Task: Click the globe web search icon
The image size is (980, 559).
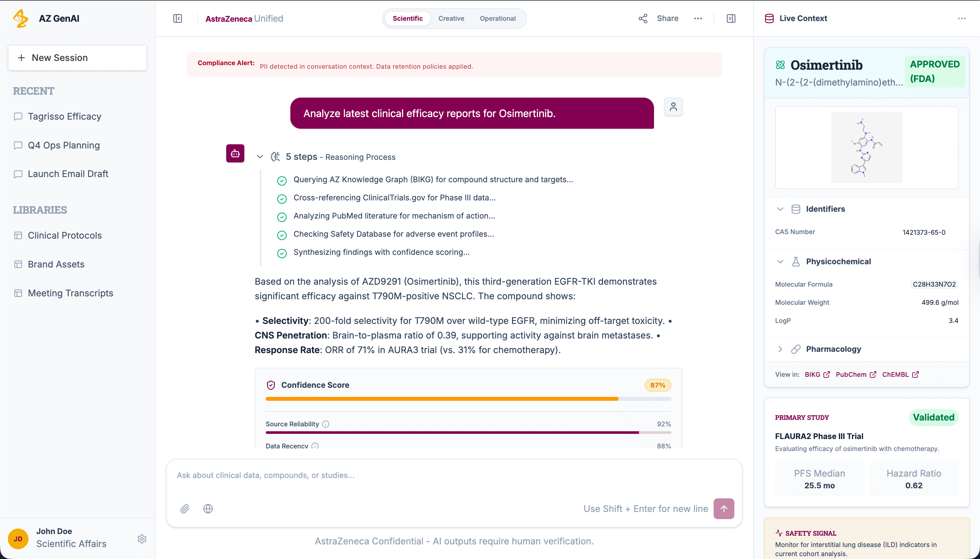Action: [208, 509]
